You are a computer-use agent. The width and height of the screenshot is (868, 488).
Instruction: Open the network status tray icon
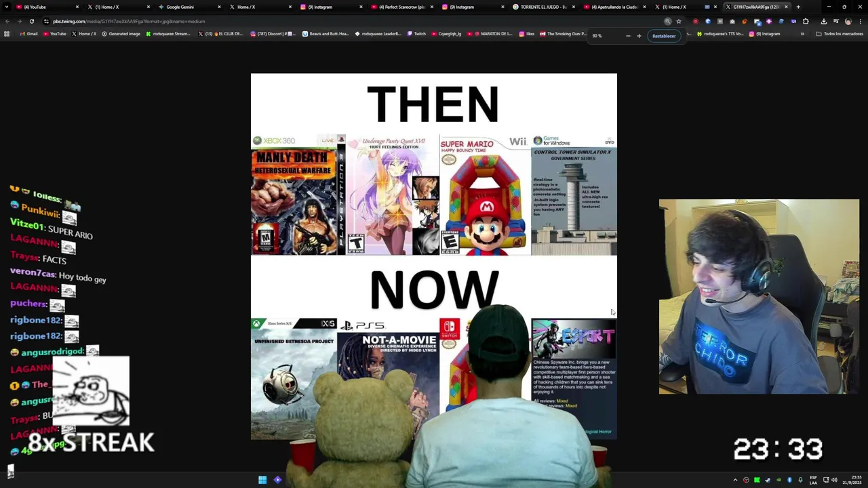click(825, 480)
